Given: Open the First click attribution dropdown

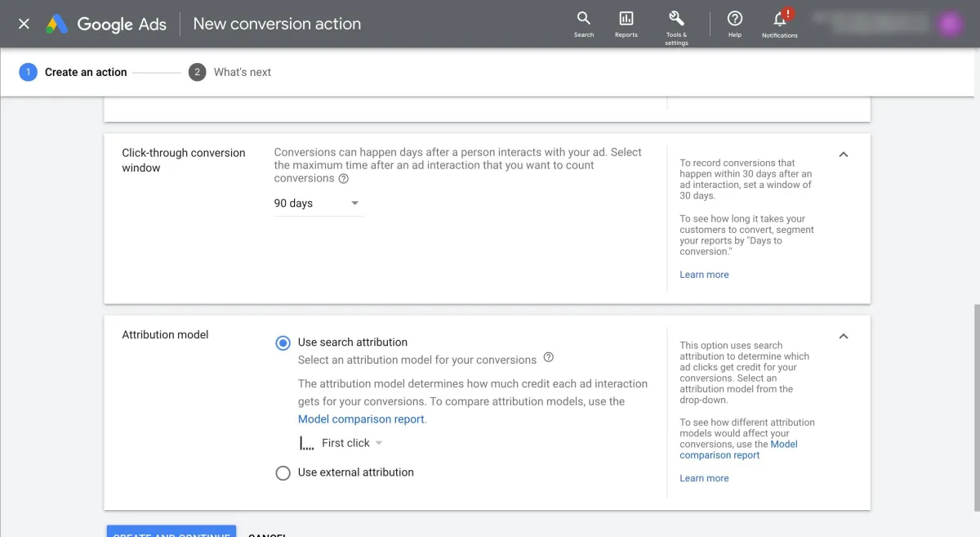Looking at the screenshot, I should [341, 443].
